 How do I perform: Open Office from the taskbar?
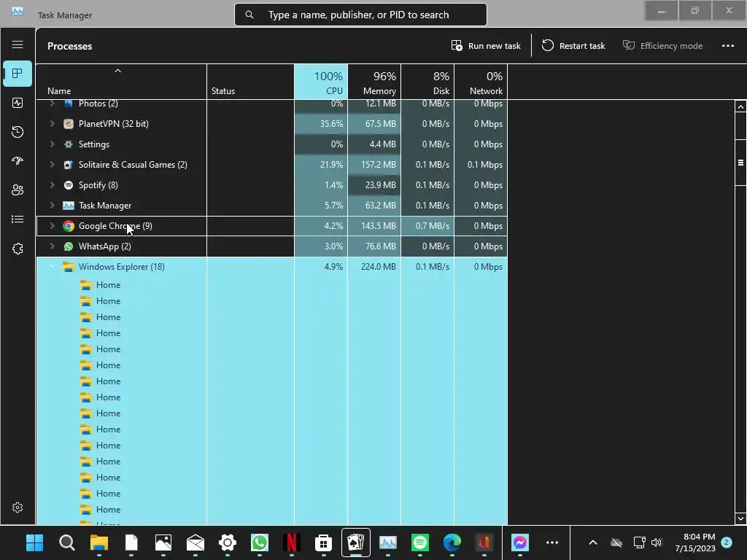pyautogui.click(x=484, y=542)
